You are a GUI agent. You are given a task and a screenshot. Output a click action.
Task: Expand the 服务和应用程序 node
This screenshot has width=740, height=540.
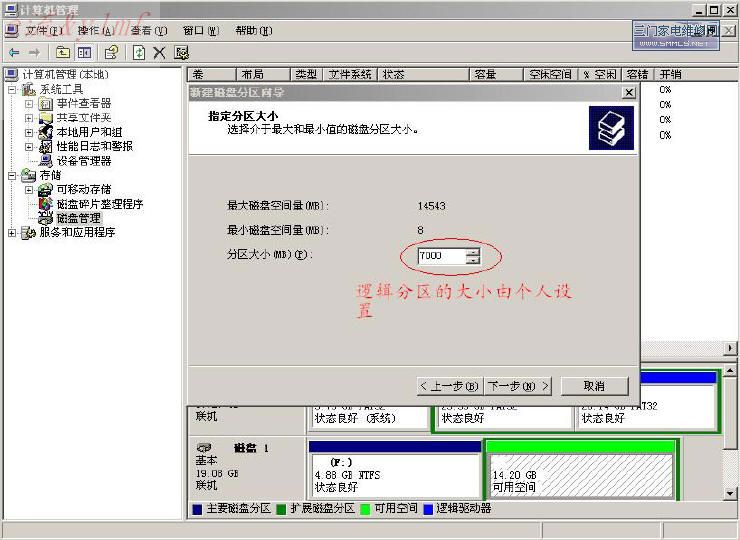(12, 233)
